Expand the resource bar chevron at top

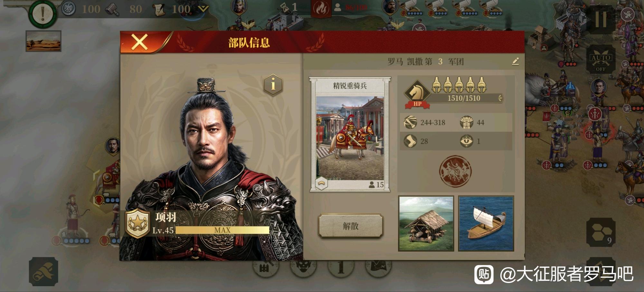coord(203,8)
